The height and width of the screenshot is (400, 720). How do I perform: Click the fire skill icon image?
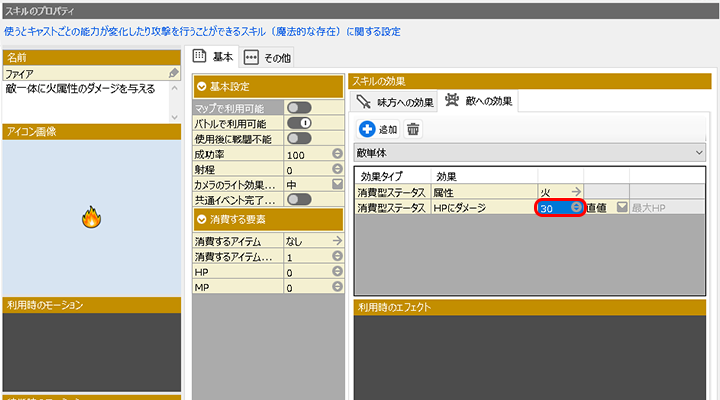tap(90, 216)
